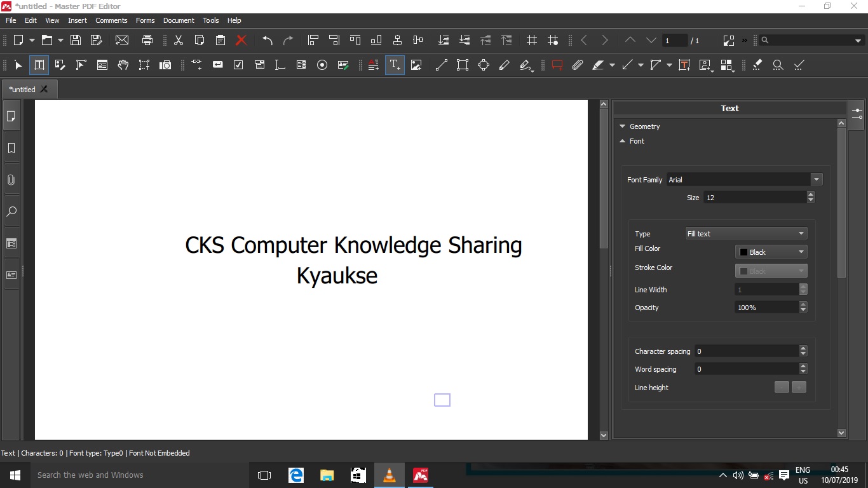Click the page number field
Image resolution: width=868 pixels, height=488 pixels.
tap(674, 41)
